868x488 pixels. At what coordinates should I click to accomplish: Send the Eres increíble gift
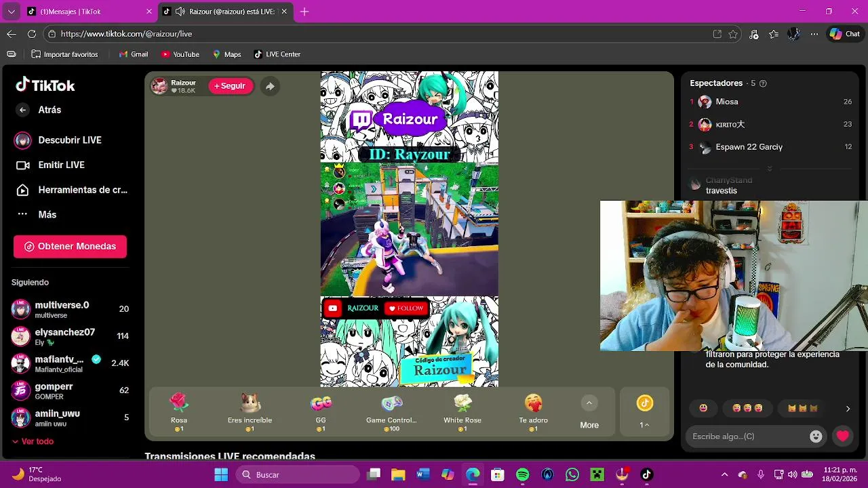[x=250, y=411]
